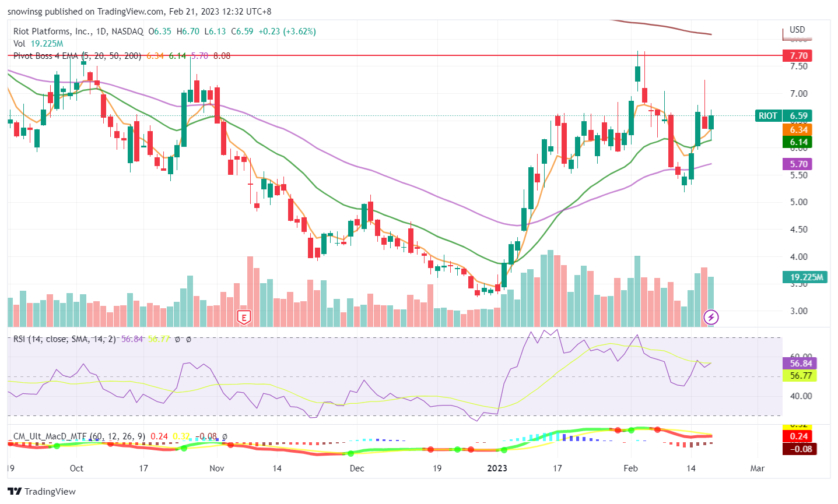Click the Feb date axis label

pos(630,468)
